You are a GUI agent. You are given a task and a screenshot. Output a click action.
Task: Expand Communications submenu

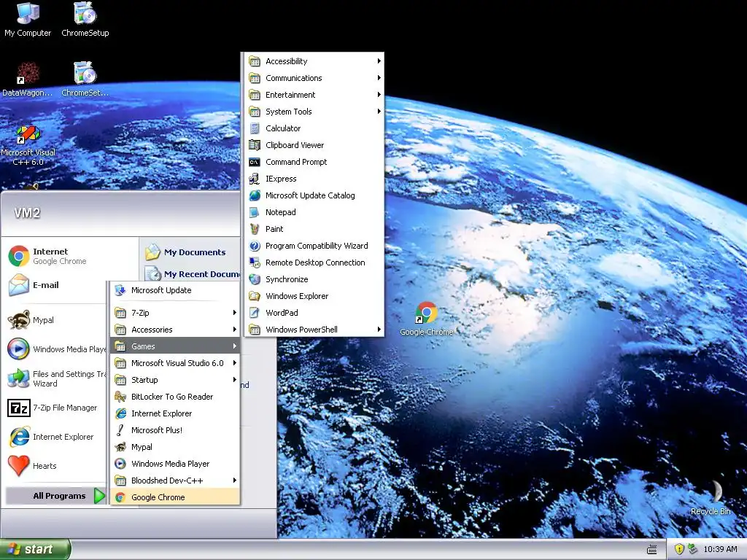[314, 77]
